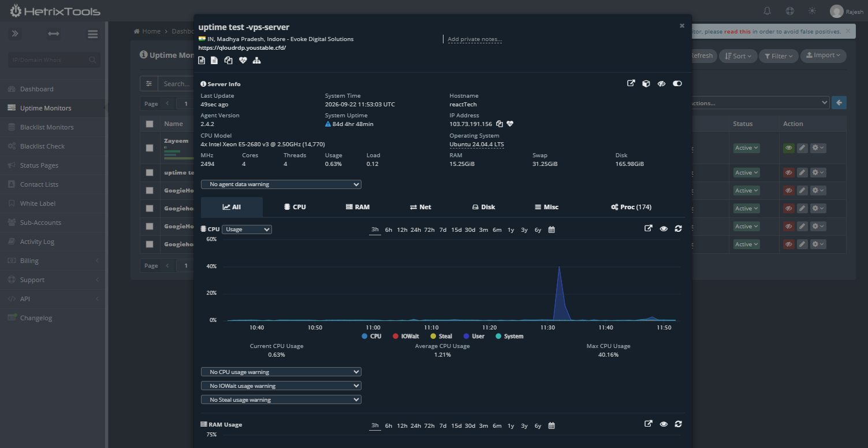Click Add private notes link
The image size is (868, 448).
click(475, 39)
